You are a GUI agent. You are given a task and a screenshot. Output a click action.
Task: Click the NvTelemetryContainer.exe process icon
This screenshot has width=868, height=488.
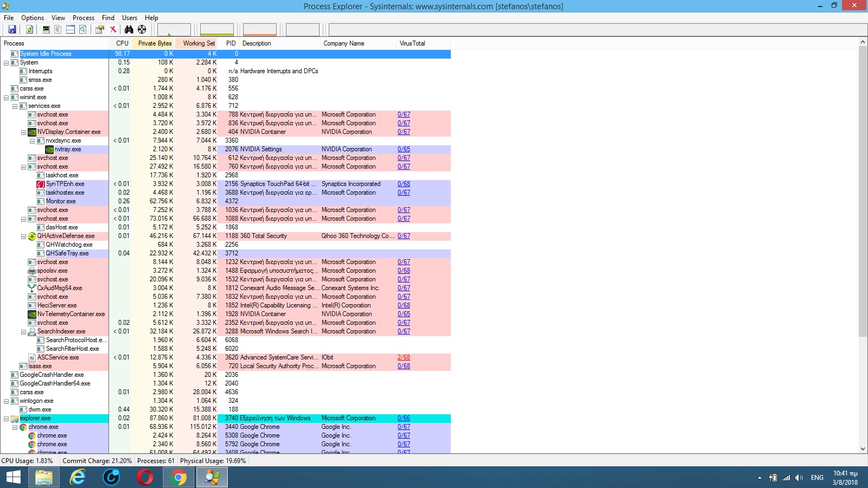[x=32, y=314]
